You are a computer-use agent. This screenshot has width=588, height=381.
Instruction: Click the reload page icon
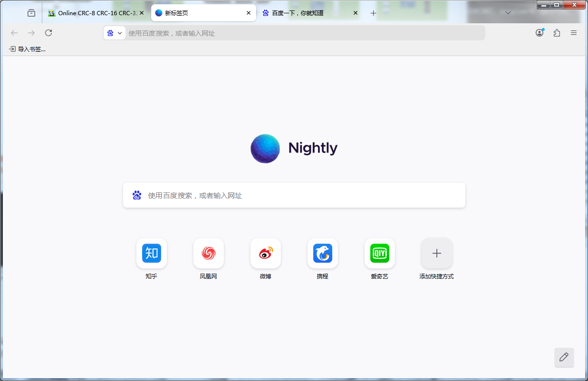[x=48, y=33]
